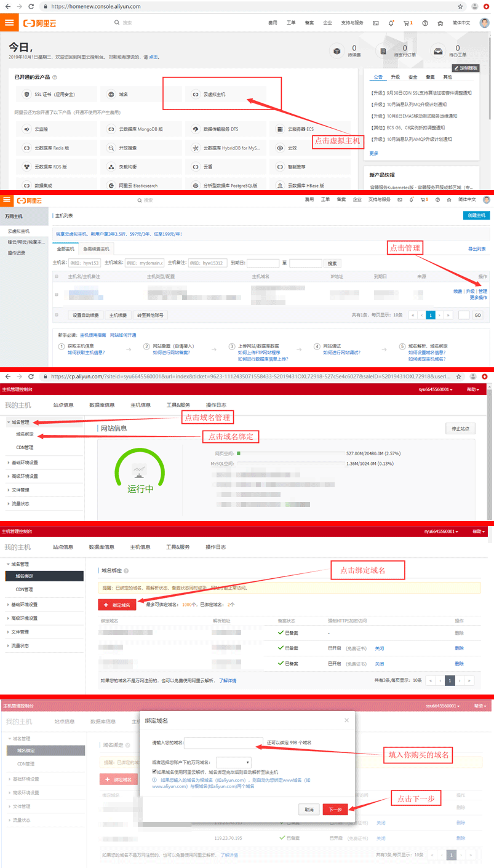Open the 智能推荐 product icon
This screenshot has width=494, height=868.
(281, 167)
